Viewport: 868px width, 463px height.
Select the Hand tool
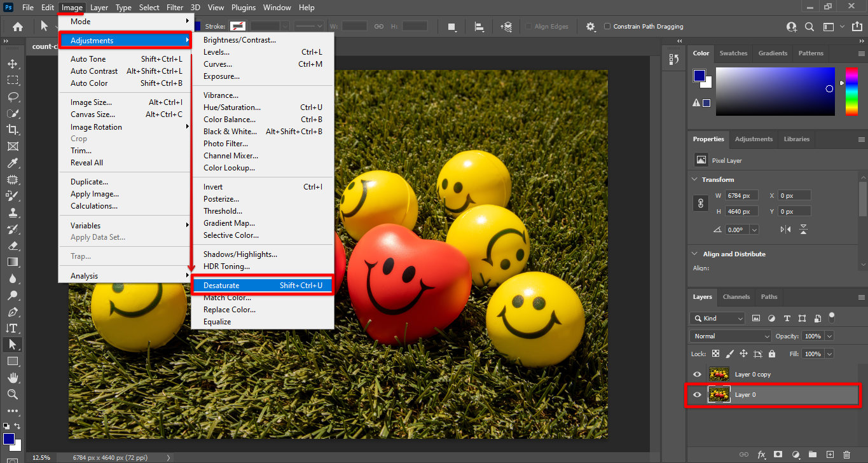tap(12, 378)
